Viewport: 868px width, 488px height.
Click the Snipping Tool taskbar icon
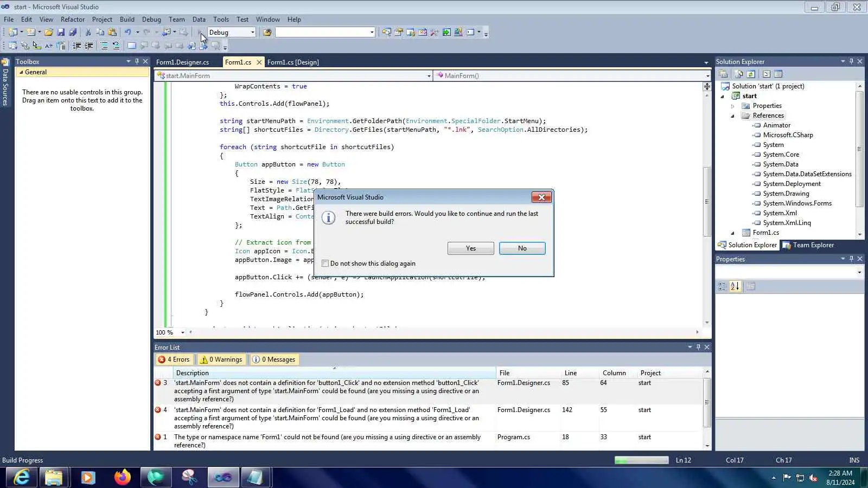189,477
